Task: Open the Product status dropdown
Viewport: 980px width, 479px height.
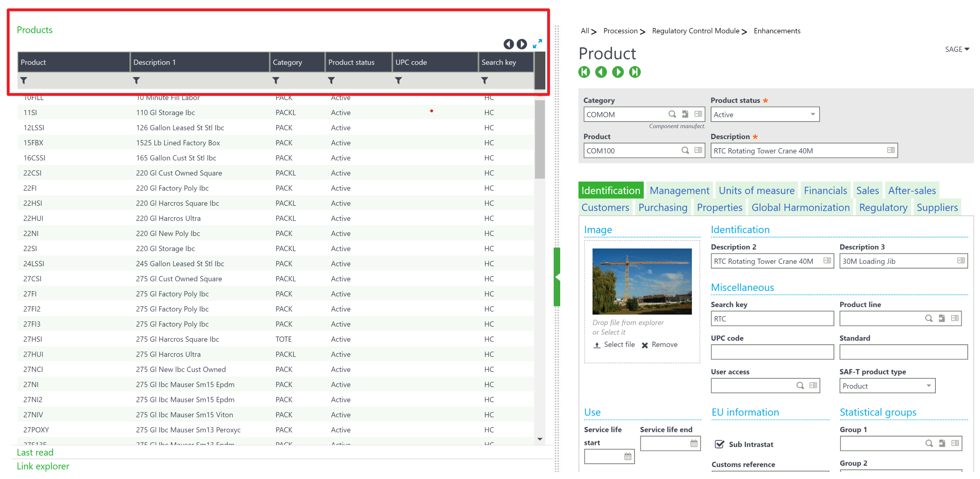Action: click(812, 115)
